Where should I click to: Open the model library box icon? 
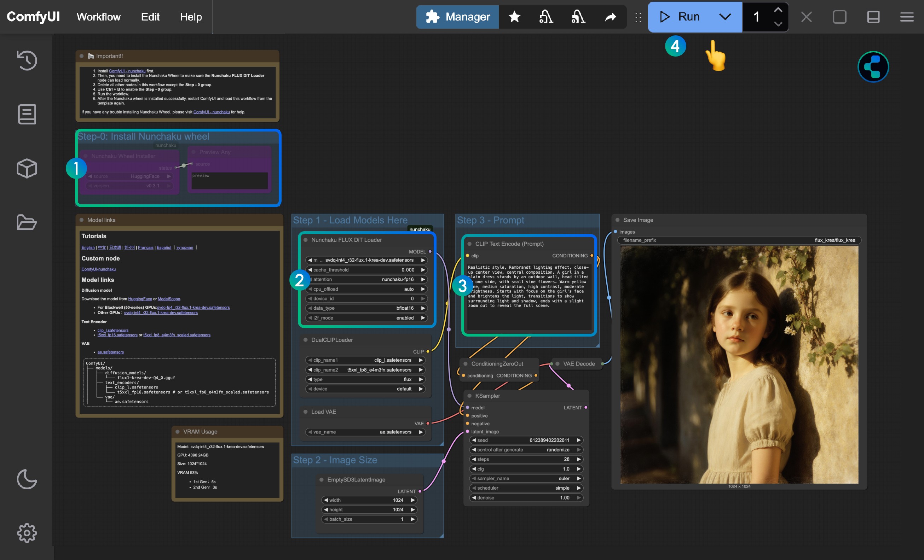(26, 168)
